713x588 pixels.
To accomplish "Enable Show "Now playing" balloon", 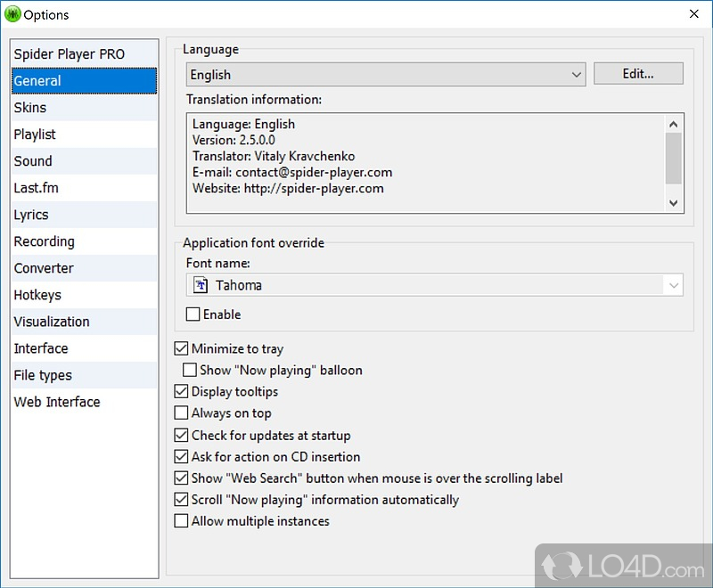I will [x=190, y=370].
